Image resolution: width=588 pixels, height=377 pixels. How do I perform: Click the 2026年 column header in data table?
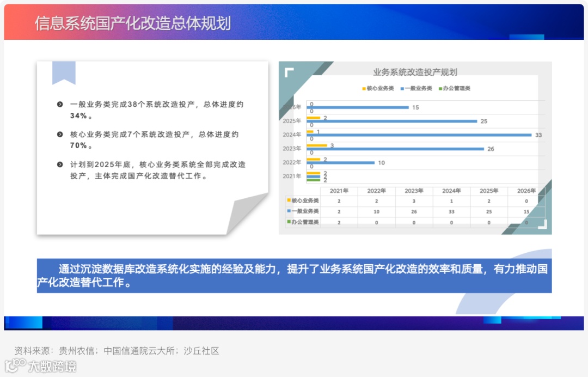click(x=526, y=191)
